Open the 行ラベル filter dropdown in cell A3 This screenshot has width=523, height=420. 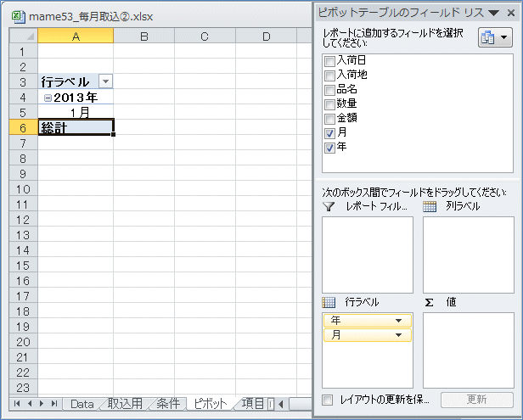106,81
